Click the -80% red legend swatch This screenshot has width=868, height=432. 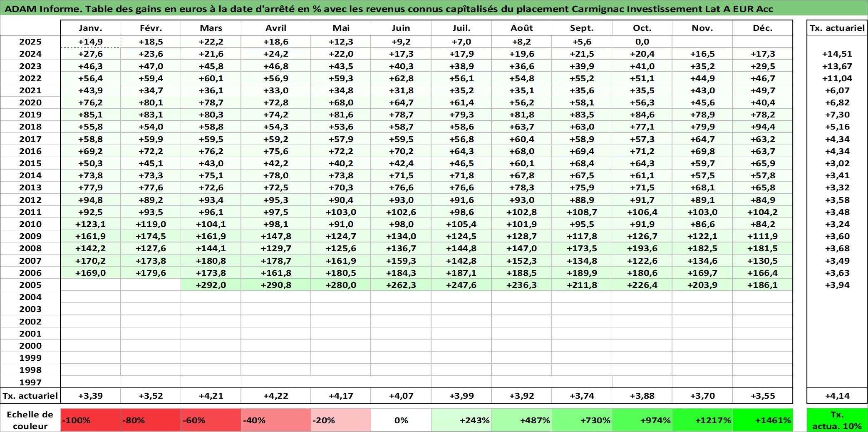(151, 420)
